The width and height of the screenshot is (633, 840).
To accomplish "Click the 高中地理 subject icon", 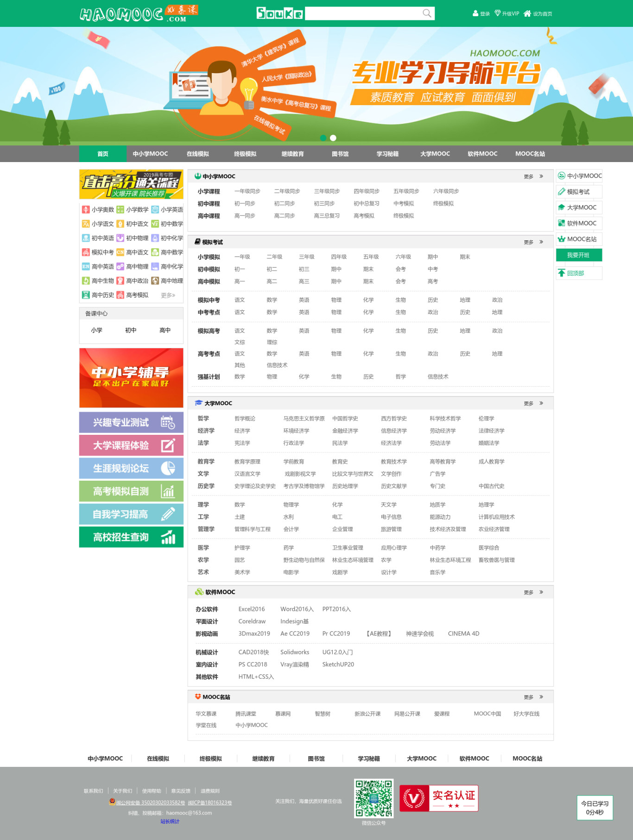I will pos(155,281).
